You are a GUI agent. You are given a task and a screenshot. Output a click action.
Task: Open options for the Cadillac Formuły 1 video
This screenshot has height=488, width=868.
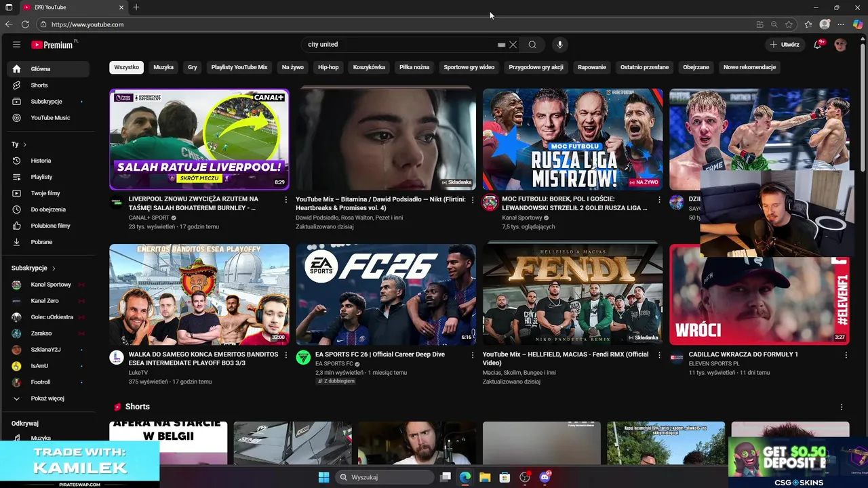846,355
